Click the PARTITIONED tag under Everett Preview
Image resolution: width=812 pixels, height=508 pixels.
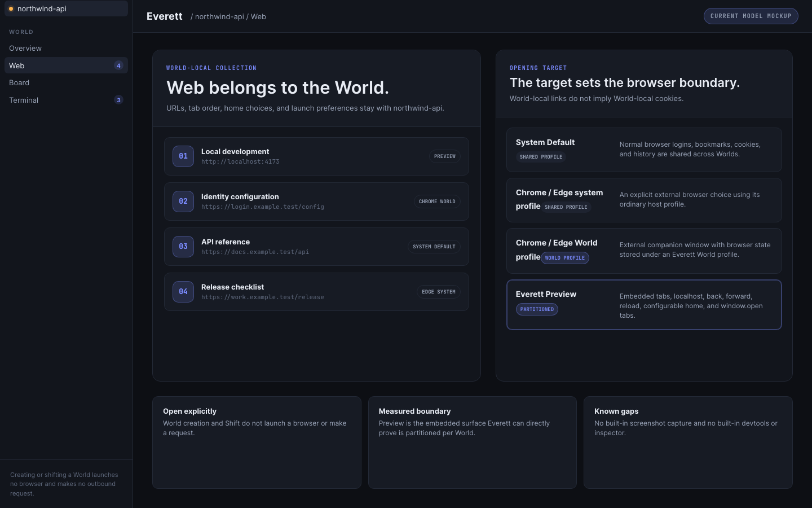[537, 309]
